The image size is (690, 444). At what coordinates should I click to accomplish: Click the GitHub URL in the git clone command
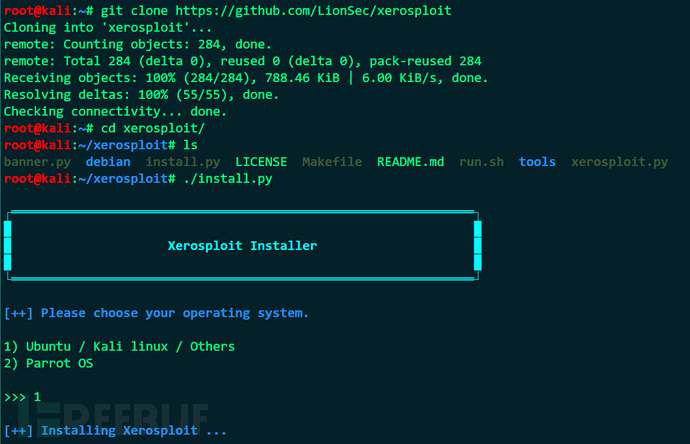pos(313,11)
